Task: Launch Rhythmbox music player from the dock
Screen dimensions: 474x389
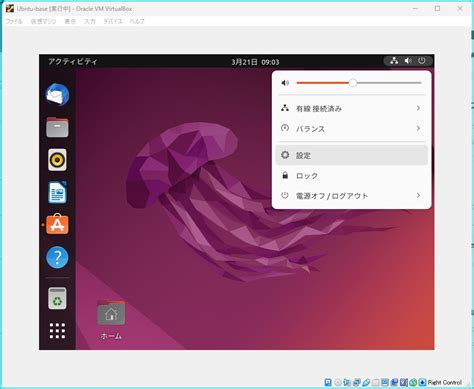Action: (x=57, y=160)
